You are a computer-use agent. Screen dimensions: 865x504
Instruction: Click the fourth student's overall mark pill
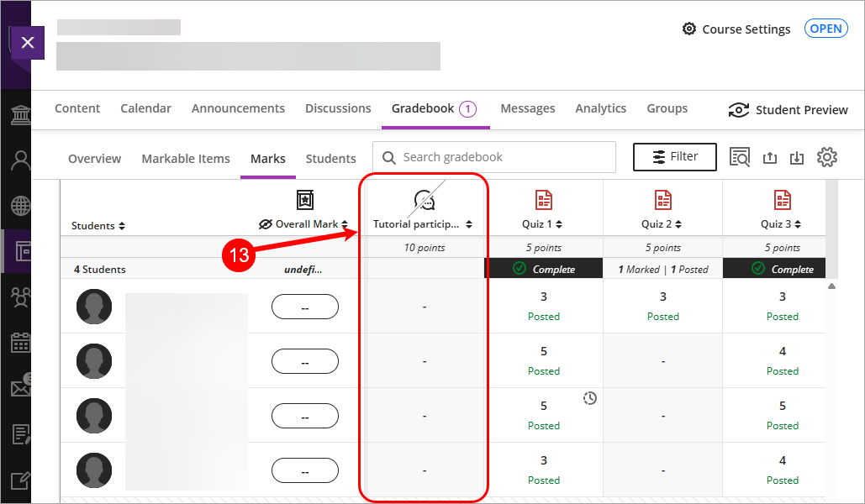(305, 470)
